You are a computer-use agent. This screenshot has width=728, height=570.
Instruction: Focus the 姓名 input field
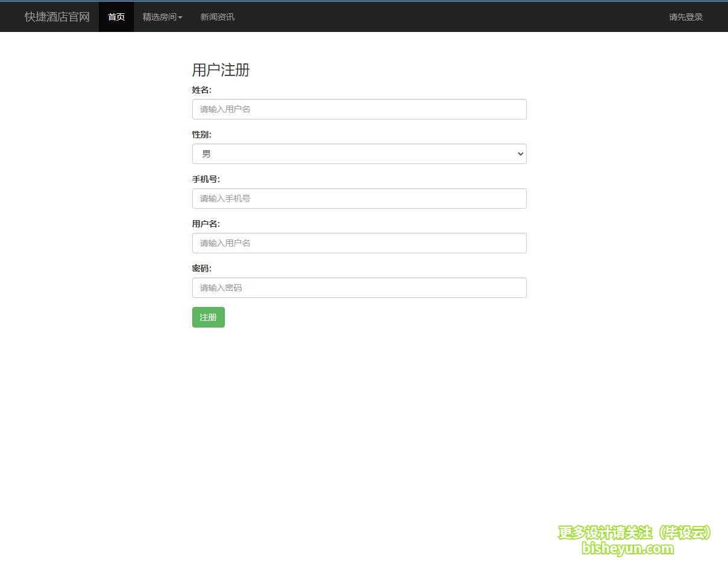(359, 109)
